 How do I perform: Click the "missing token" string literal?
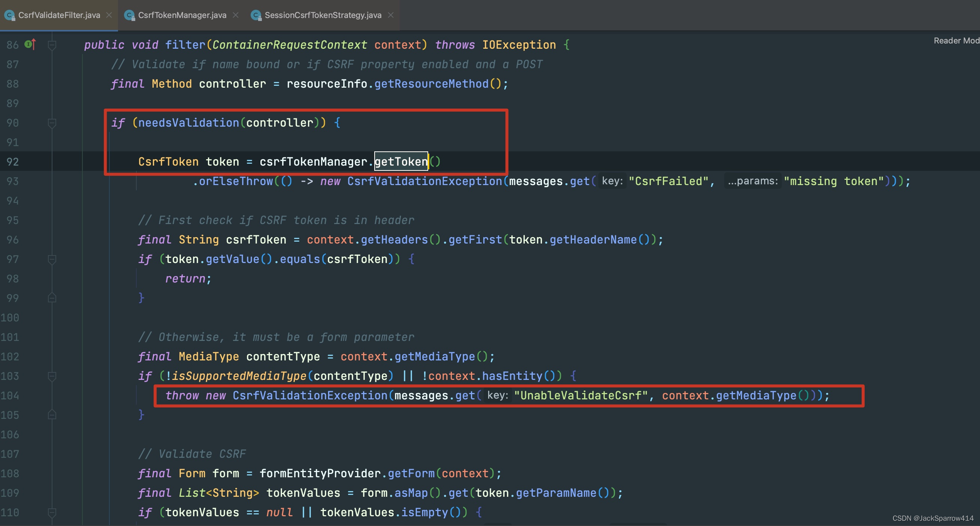pos(834,181)
